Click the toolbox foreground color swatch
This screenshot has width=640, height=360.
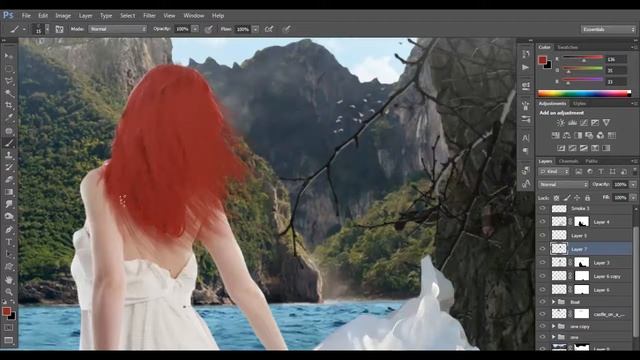point(6,312)
